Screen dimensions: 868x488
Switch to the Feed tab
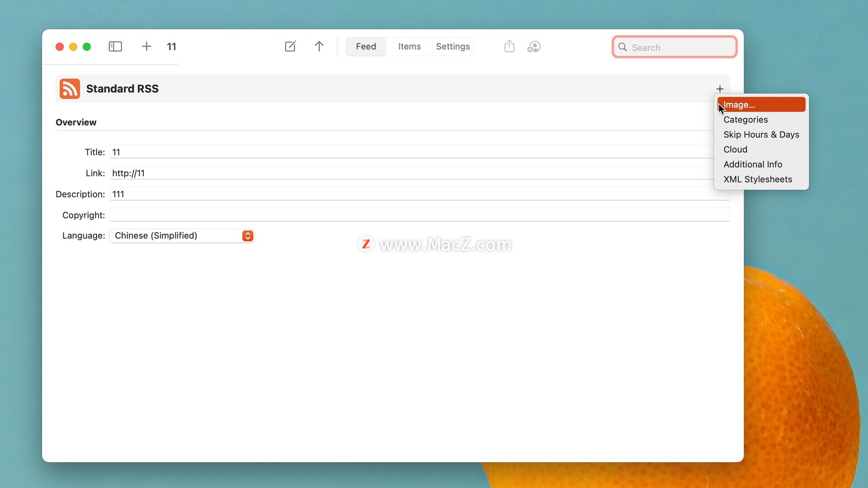[366, 47]
